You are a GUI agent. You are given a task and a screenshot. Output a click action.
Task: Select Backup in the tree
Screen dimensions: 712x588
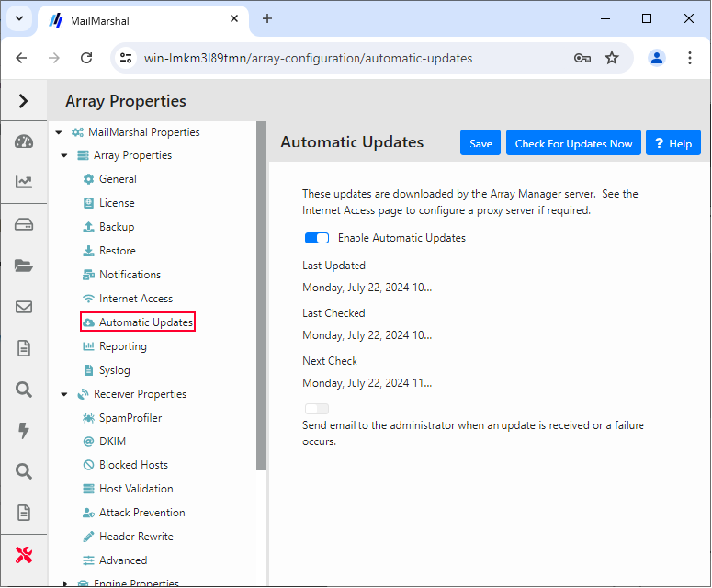(x=117, y=227)
